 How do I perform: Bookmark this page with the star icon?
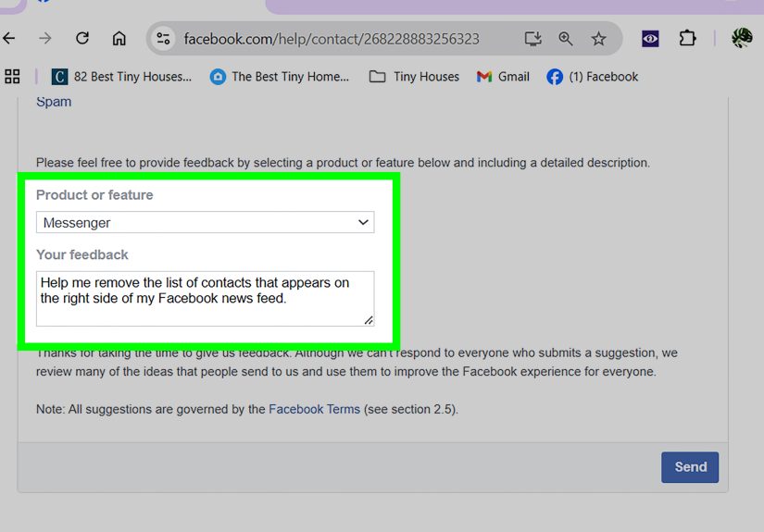click(599, 39)
